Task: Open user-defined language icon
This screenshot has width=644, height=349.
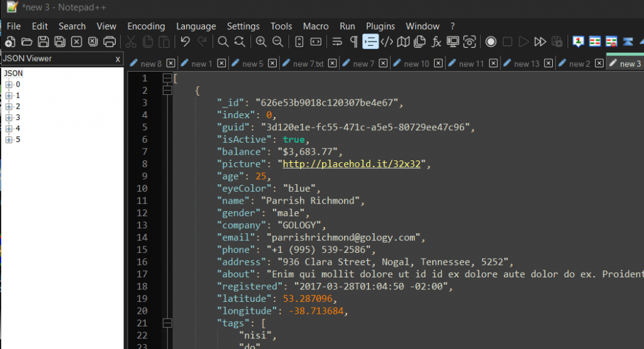Action: click(x=387, y=42)
